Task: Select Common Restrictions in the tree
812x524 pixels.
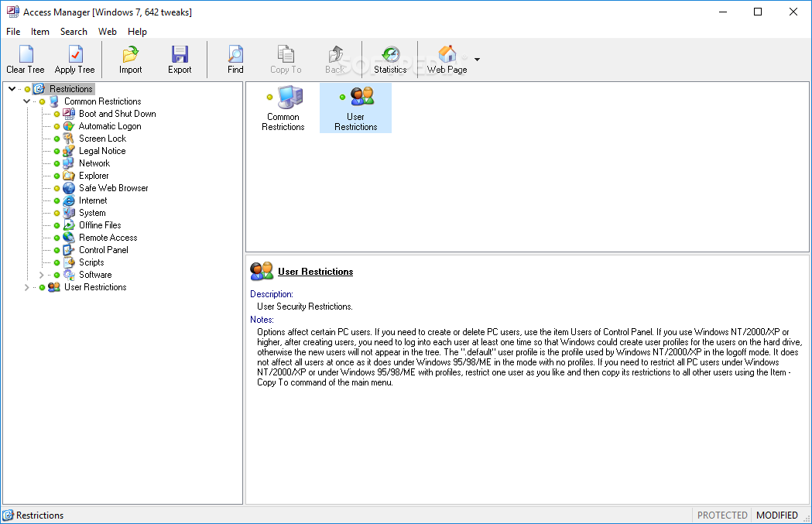Action: (x=102, y=101)
